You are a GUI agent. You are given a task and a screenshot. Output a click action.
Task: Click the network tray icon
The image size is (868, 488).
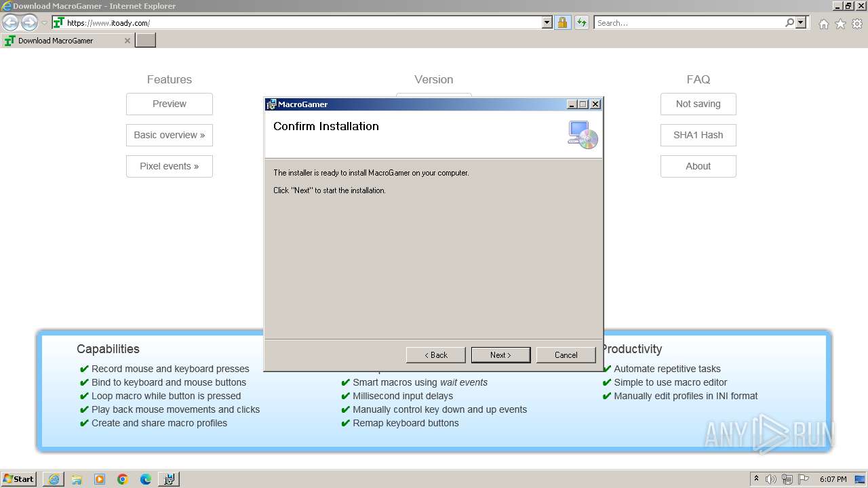coord(787,479)
